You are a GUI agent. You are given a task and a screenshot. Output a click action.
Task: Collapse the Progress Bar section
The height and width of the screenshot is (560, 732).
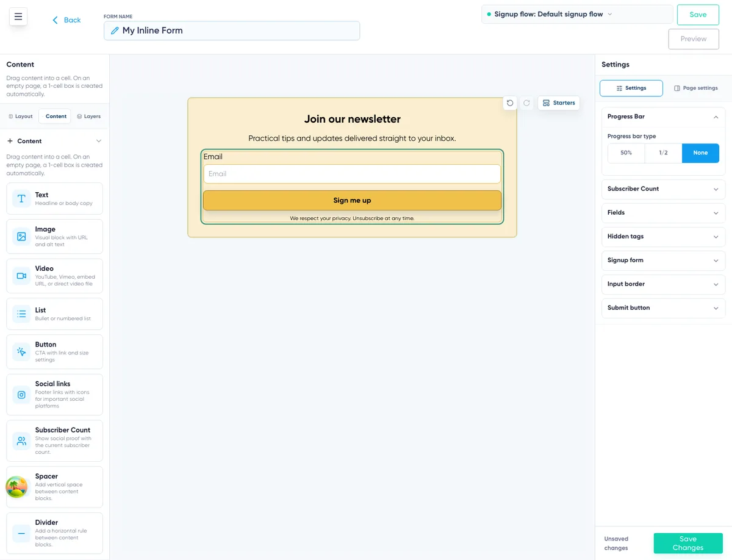point(716,117)
